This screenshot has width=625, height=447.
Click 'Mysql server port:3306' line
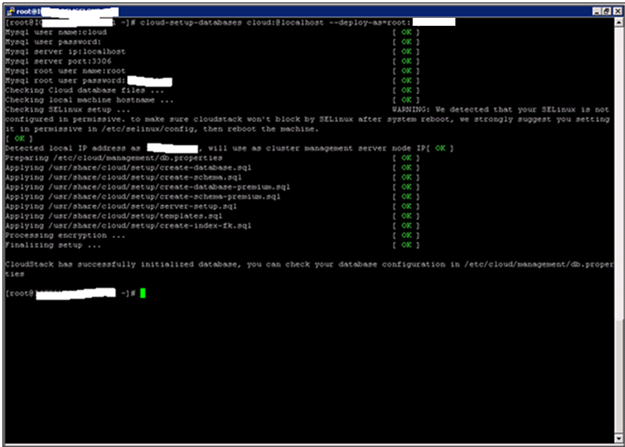(x=58, y=61)
